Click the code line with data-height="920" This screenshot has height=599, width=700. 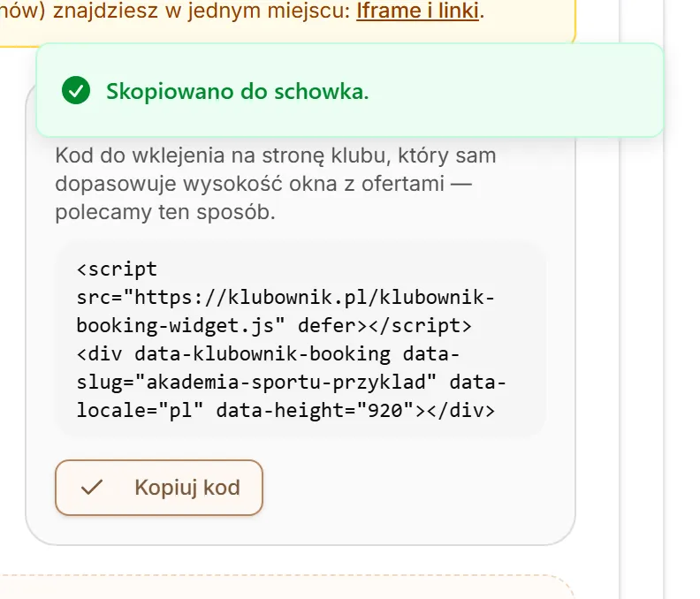click(285, 410)
